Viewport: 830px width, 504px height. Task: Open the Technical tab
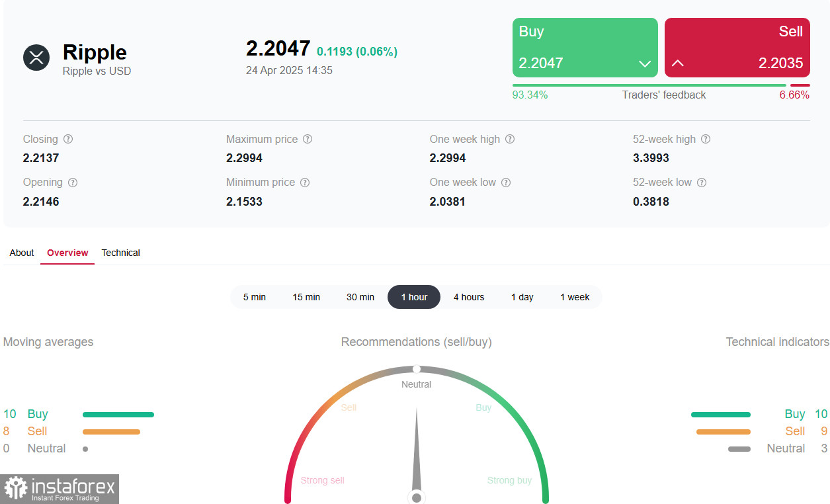point(121,253)
